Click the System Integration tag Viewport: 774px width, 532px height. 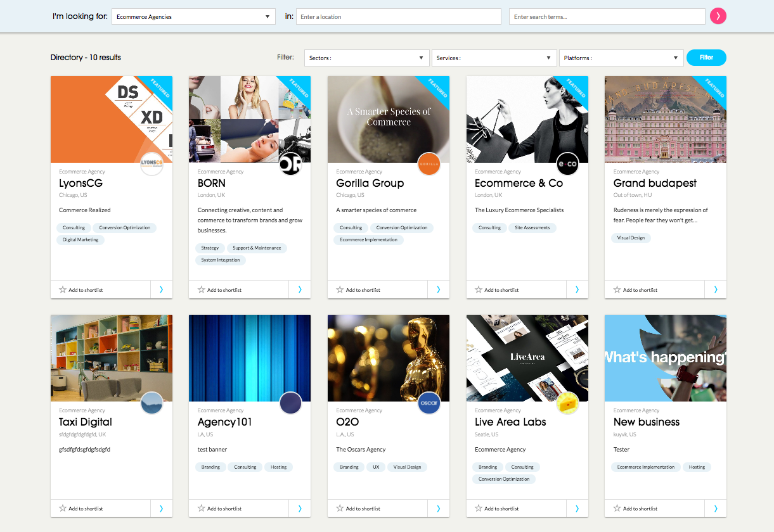221,260
